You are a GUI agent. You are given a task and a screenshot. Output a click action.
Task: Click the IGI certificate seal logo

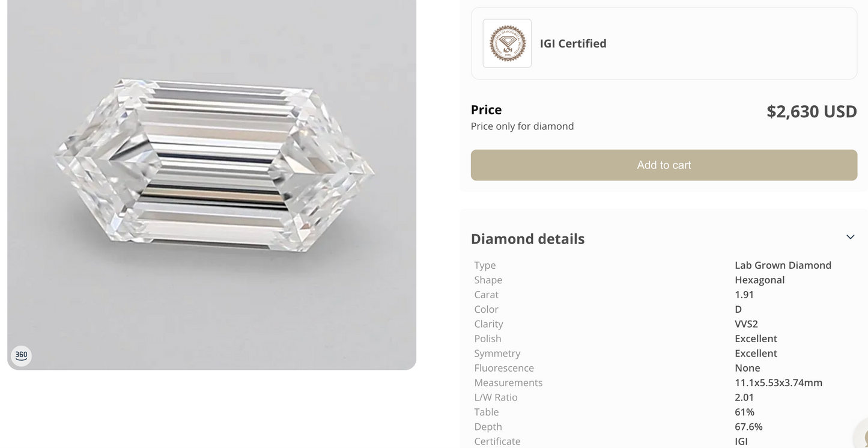[507, 43]
